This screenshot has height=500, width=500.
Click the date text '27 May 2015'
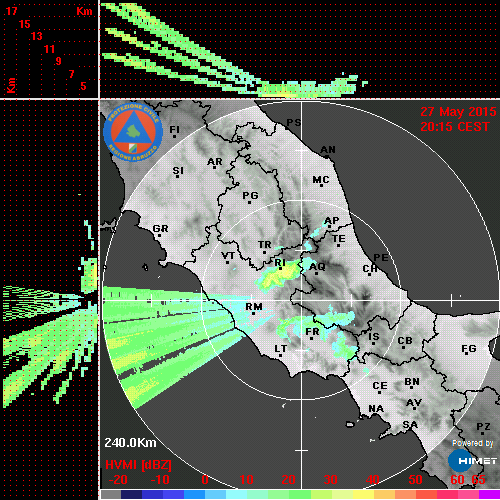coord(458,112)
